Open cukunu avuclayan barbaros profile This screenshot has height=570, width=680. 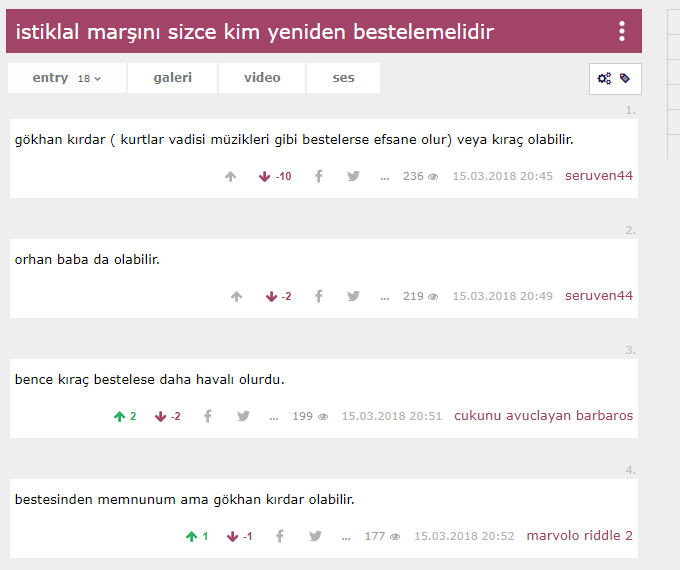click(543, 416)
